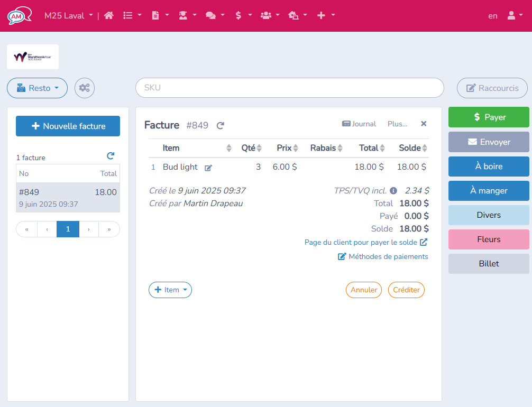Refresh the invoice list
This screenshot has width=532, height=407.
click(111, 156)
